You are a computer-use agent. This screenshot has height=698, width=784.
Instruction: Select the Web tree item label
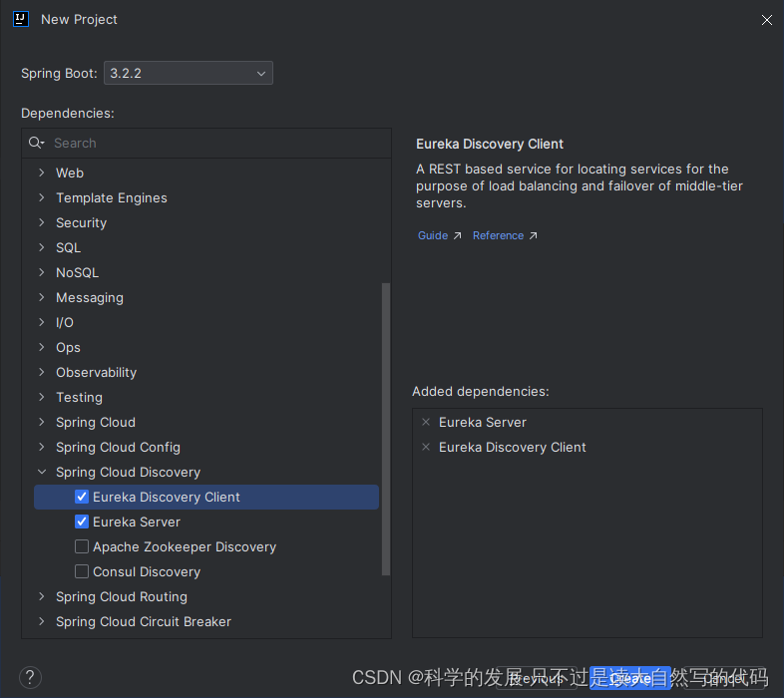coord(70,173)
